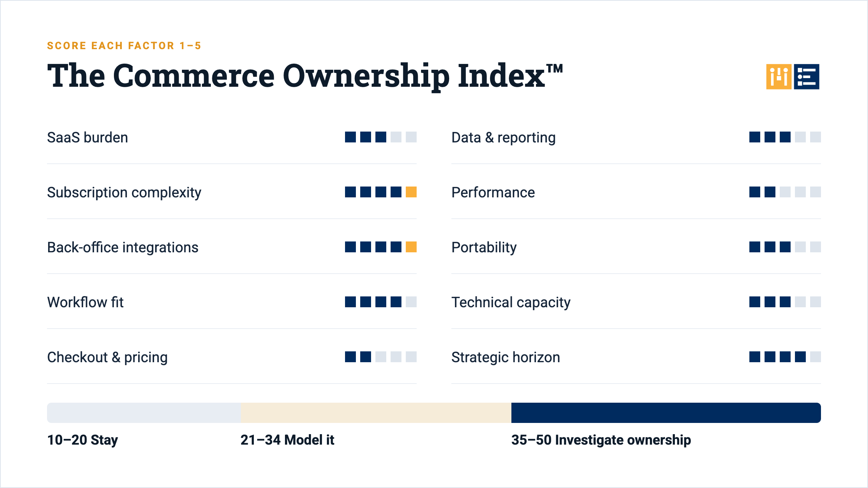This screenshot has height=488, width=868.
Task: Select the first square beside SaaS burden
Action: (350, 137)
